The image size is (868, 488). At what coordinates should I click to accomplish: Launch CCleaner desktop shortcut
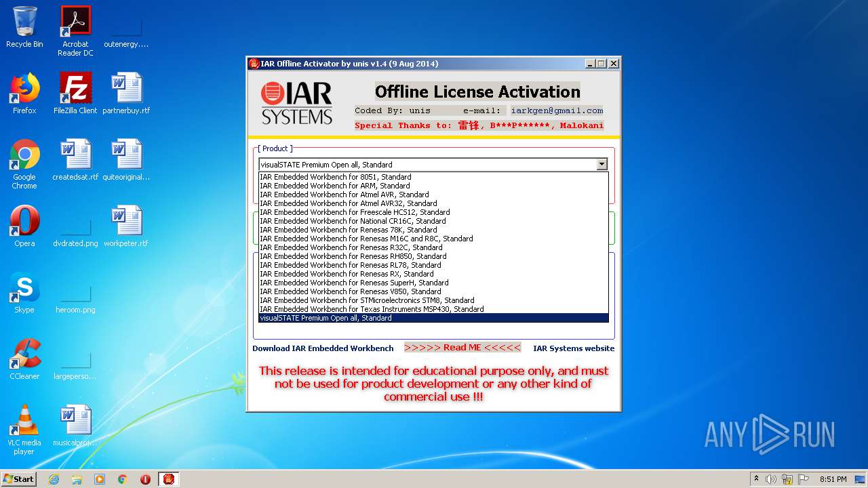[24, 359]
